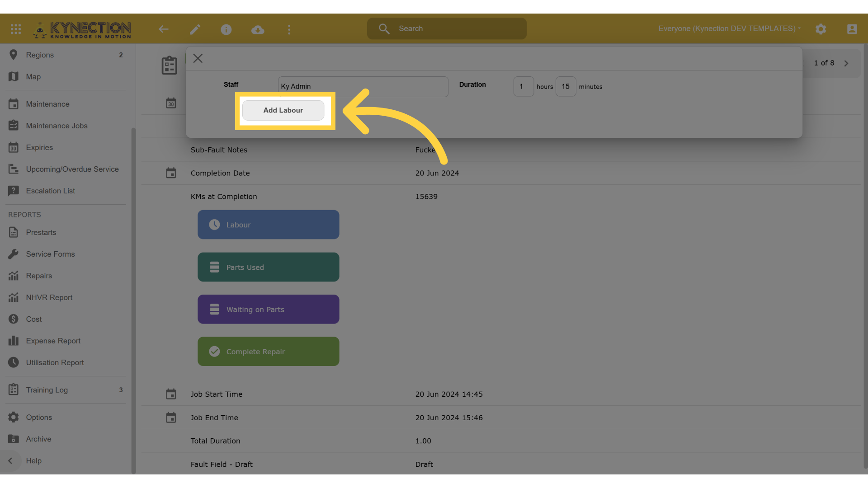The width and height of the screenshot is (868, 488).
Task: Click the Utilisation Report clock icon
Action: pyautogui.click(x=14, y=362)
